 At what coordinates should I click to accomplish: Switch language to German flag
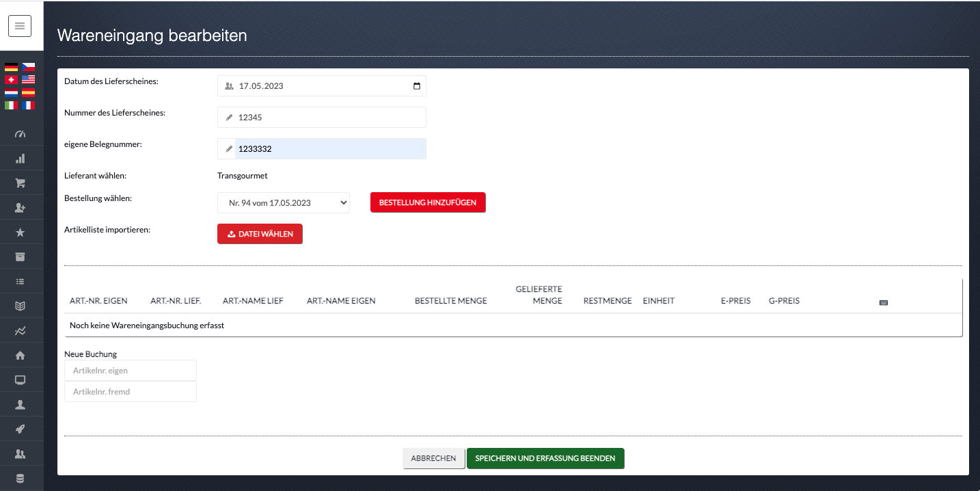[x=11, y=67]
